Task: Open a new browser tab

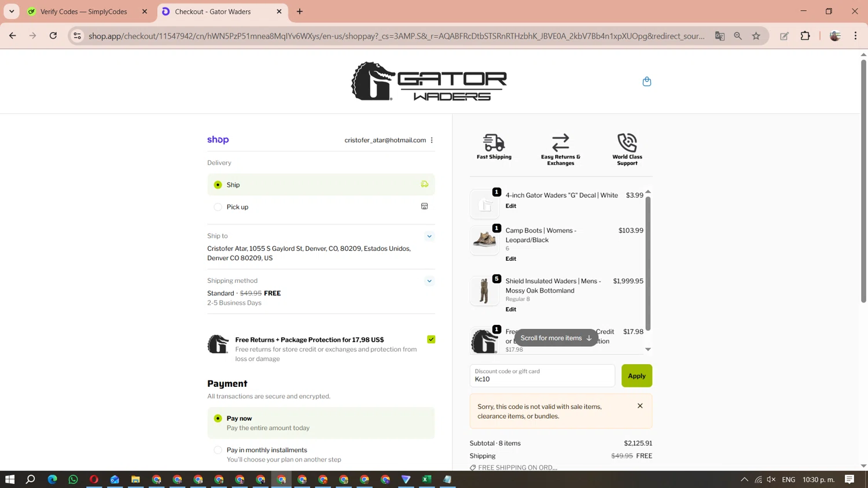Action: point(300,12)
